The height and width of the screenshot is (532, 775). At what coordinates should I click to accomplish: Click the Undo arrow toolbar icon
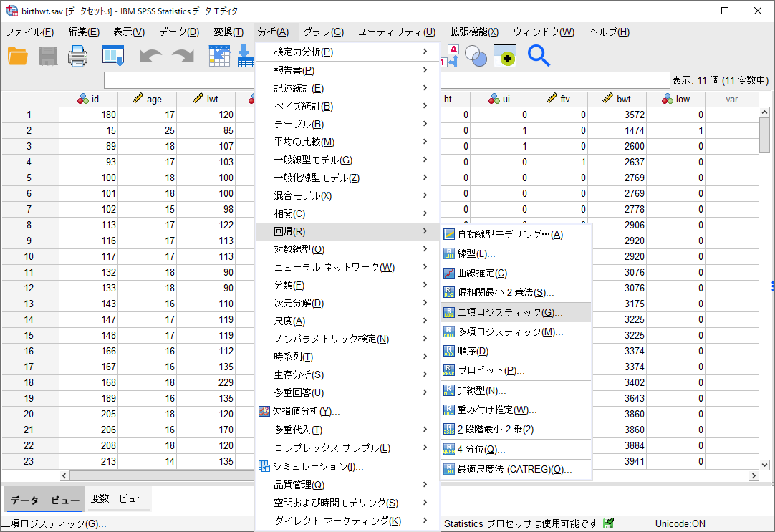click(150, 56)
